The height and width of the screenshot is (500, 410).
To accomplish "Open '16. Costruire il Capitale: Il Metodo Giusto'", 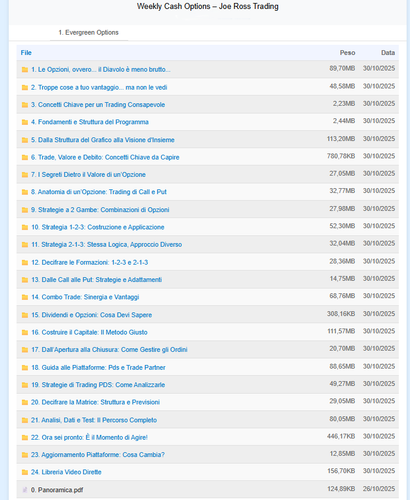I will tap(89, 332).
